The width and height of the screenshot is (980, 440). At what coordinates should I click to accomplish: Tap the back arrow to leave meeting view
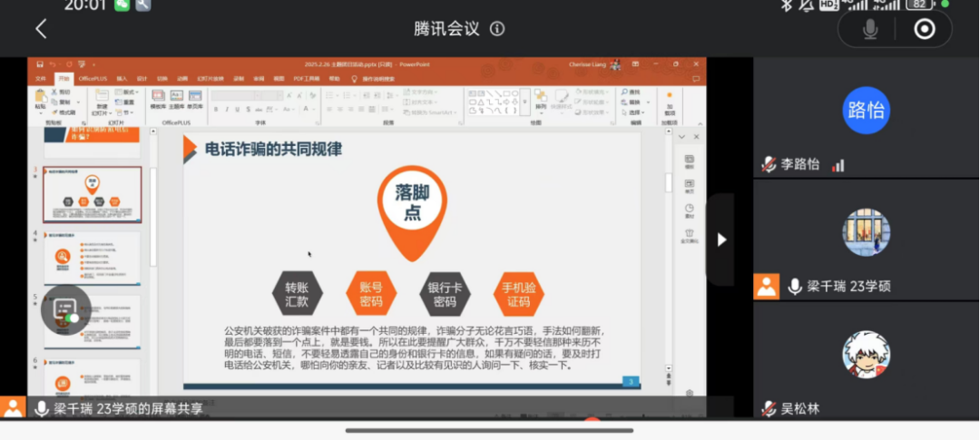tap(41, 29)
